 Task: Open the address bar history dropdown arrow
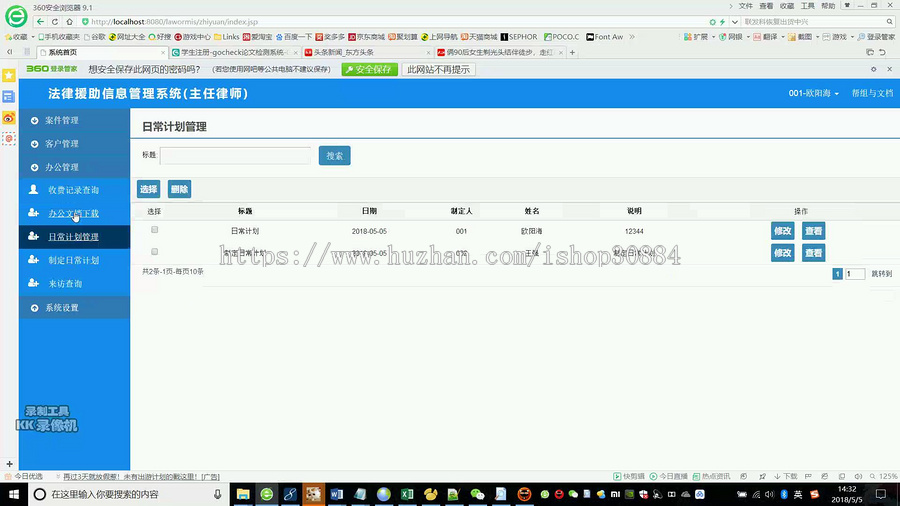click(735, 22)
